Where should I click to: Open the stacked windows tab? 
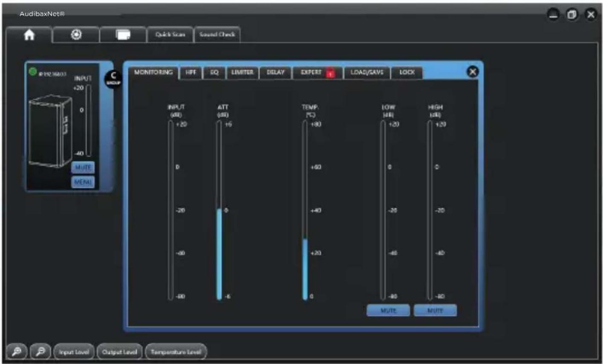click(123, 35)
